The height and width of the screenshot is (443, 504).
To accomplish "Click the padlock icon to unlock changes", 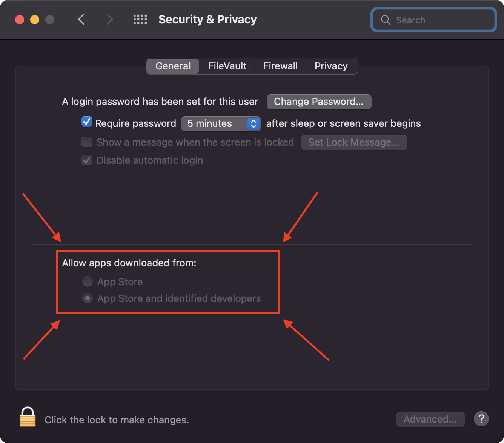I will [28, 417].
